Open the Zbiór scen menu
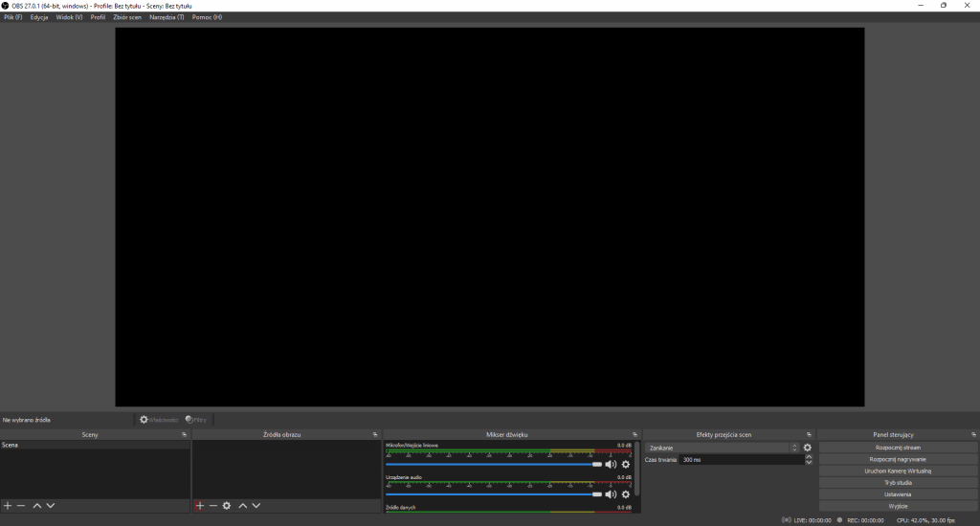Screen dimensions: 980x526 click(127, 17)
